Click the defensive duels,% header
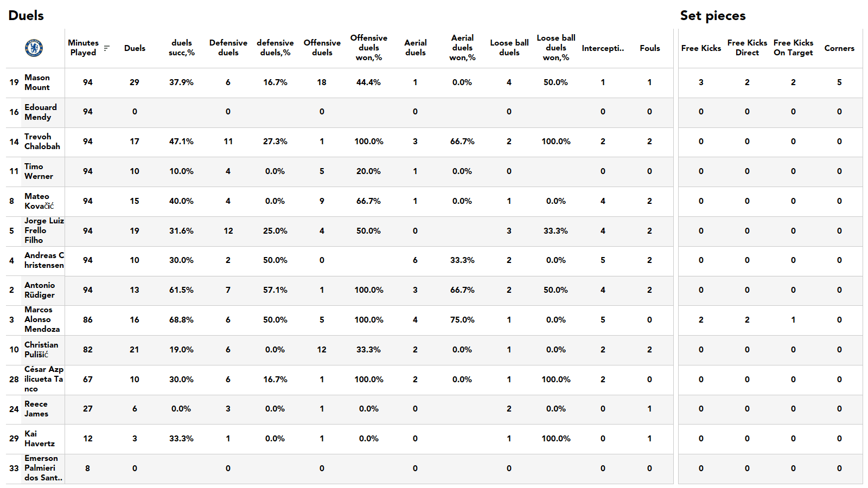The height and width of the screenshot is (488, 868). coord(275,48)
